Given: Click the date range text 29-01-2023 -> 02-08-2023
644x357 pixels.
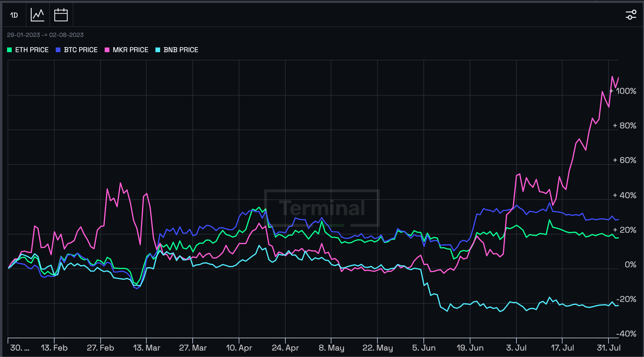Looking at the screenshot, I should pos(45,35).
